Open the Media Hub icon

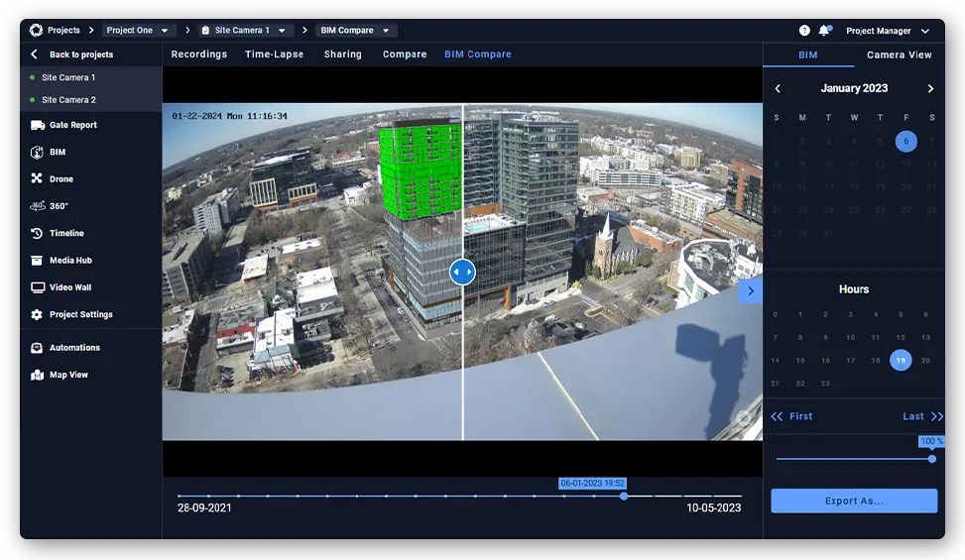pyautogui.click(x=38, y=261)
